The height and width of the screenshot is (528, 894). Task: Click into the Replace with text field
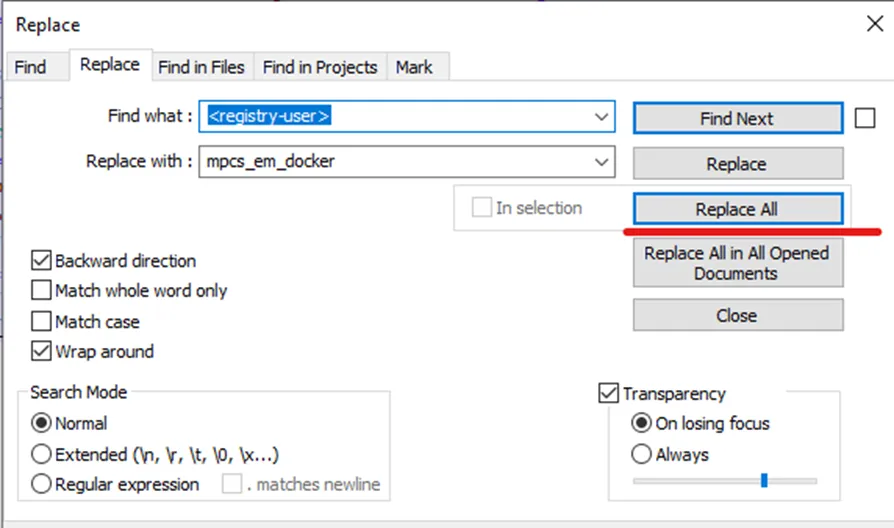pyautogui.click(x=395, y=162)
